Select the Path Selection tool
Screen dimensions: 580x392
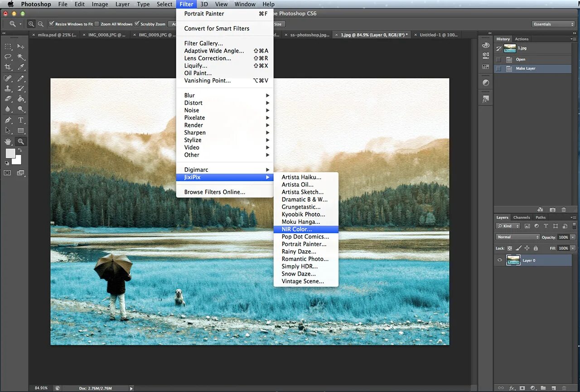(8, 131)
